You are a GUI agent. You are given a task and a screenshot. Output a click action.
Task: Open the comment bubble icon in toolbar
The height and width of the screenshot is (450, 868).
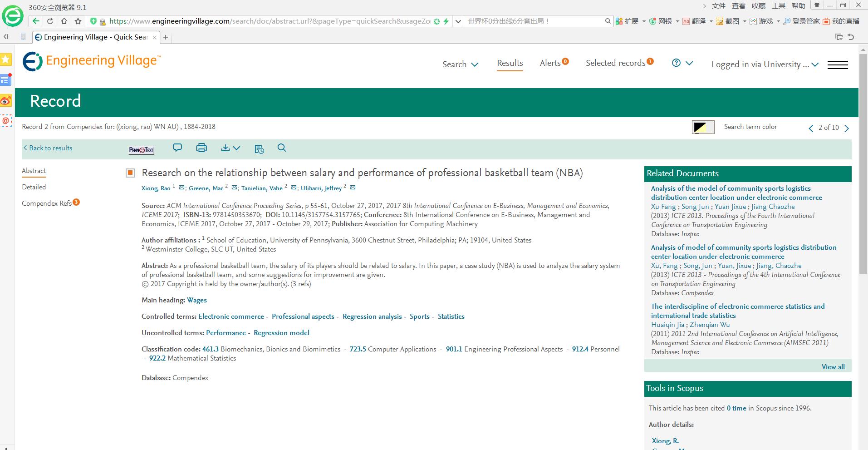[177, 148]
